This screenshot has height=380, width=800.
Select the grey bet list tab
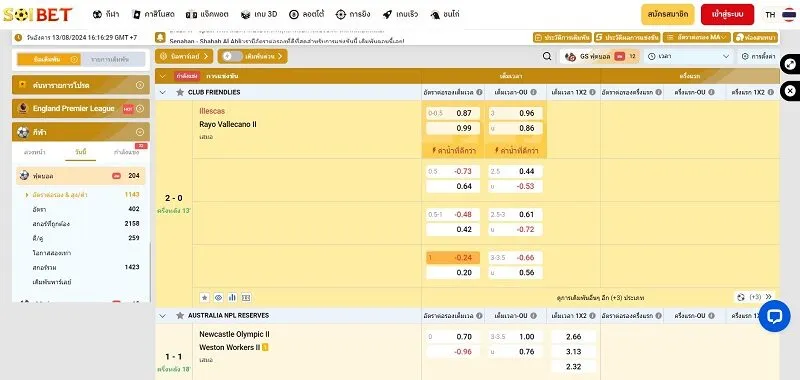(x=113, y=60)
